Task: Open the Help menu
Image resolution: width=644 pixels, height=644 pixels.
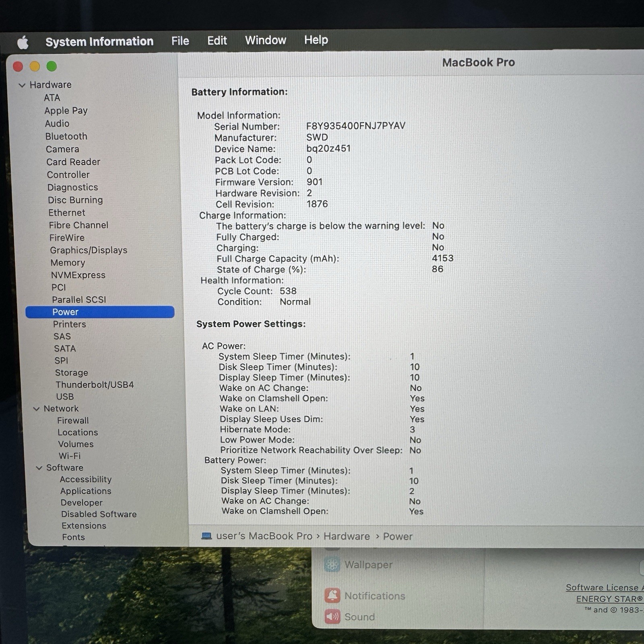Action: click(316, 39)
